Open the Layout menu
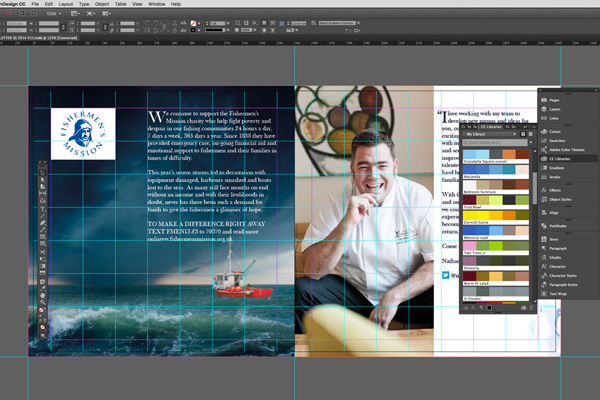The width and height of the screenshot is (600, 400). point(65,4)
